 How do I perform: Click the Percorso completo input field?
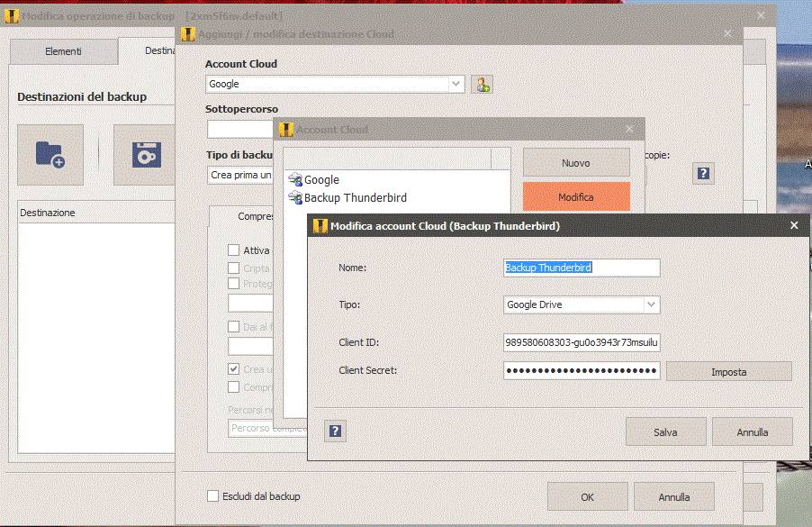[x=267, y=429]
